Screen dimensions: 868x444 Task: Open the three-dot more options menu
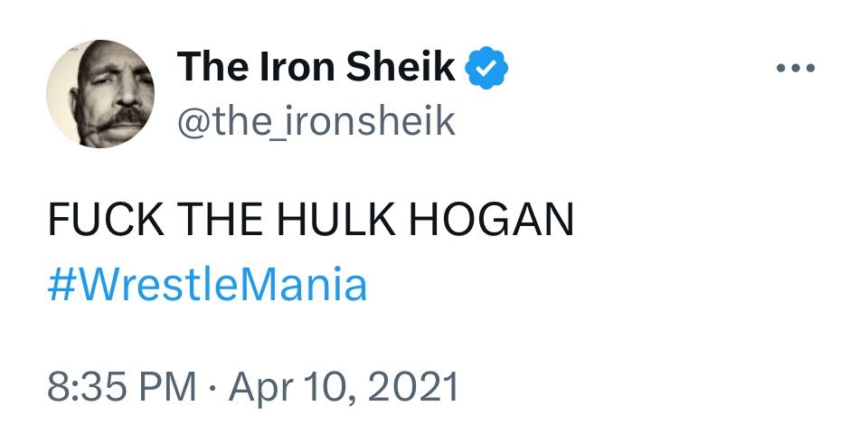(796, 69)
